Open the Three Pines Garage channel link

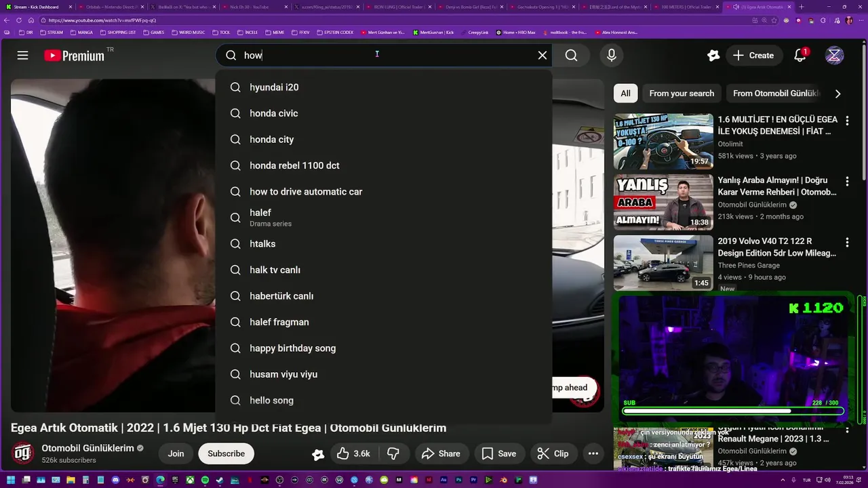pos(749,265)
